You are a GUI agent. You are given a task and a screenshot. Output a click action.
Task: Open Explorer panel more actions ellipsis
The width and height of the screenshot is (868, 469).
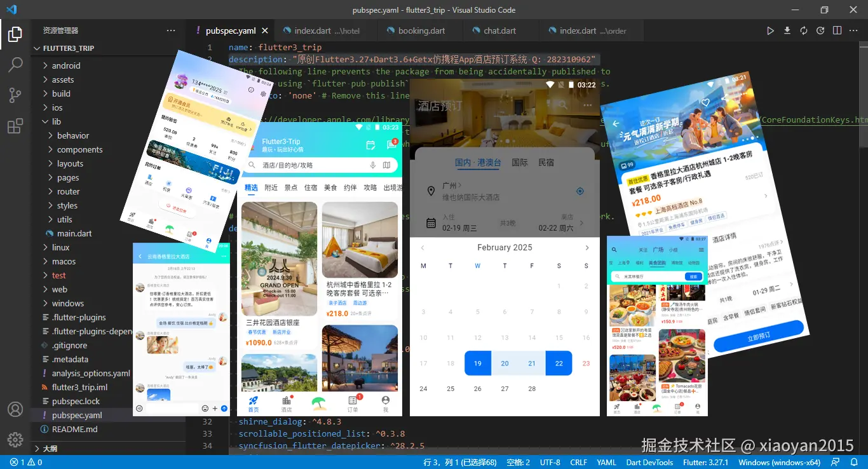(171, 31)
